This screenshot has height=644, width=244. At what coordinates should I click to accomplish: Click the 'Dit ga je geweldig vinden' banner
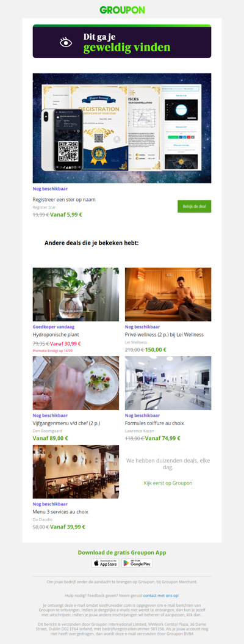[122, 41]
